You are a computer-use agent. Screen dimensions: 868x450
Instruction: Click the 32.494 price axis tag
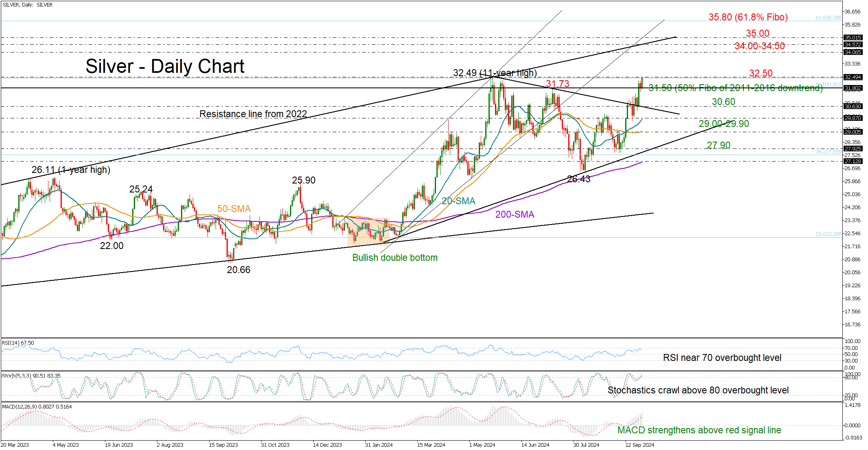pos(853,77)
